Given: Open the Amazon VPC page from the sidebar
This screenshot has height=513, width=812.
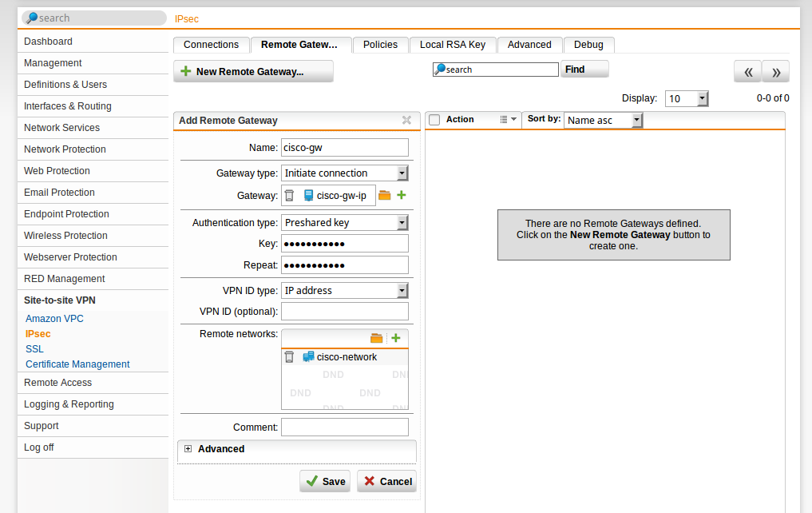Looking at the screenshot, I should pos(54,318).
